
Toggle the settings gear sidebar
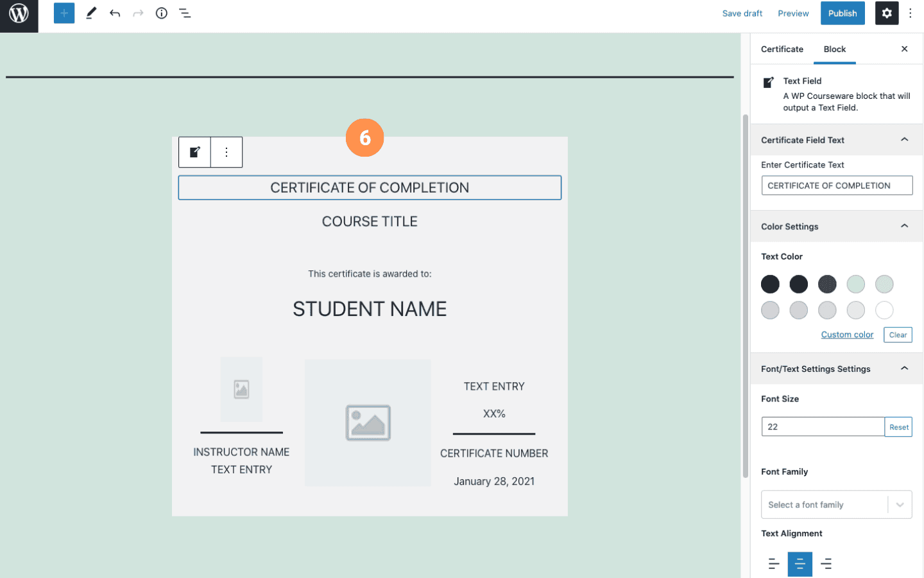(887, 13)
